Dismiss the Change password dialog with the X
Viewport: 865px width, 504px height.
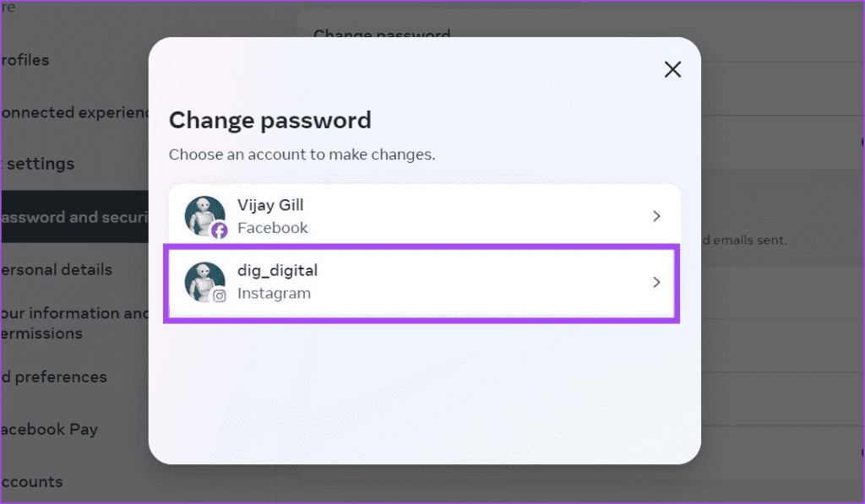coord(672,69)
